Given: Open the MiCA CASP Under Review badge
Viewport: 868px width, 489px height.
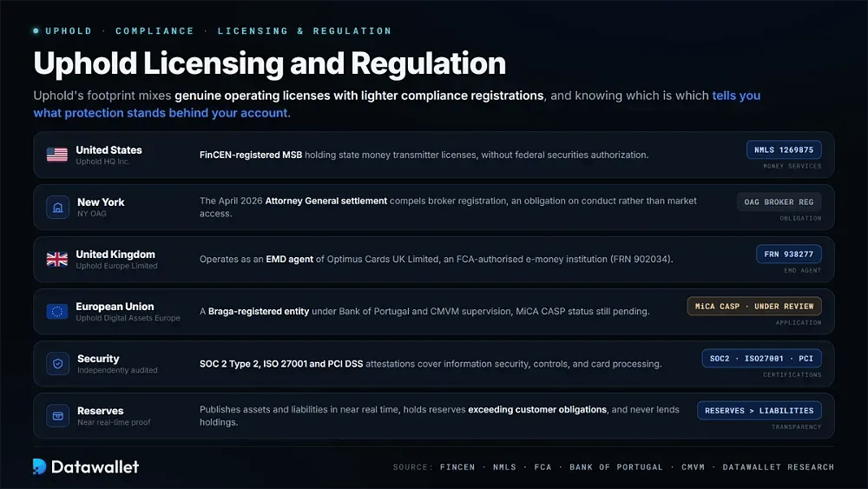Looking at the screenshot, I should point(754,307).
